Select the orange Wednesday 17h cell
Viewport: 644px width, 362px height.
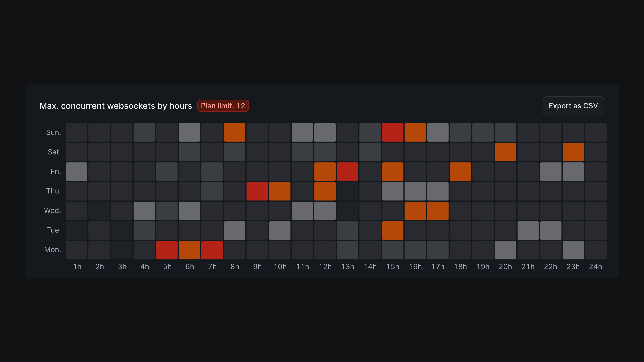438,211
